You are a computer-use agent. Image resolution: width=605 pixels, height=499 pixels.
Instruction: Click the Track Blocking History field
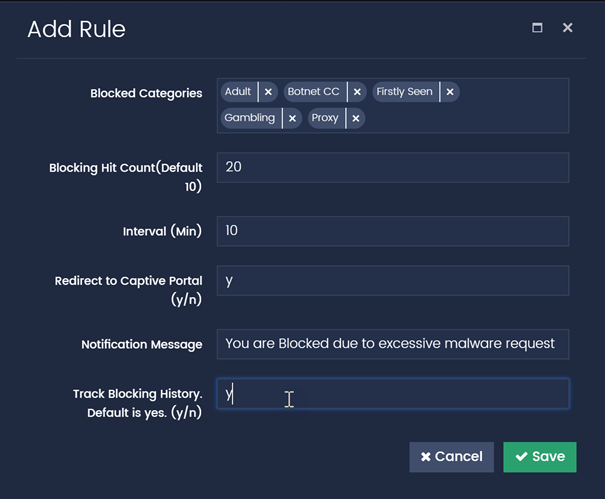click(x=393, y=394)
